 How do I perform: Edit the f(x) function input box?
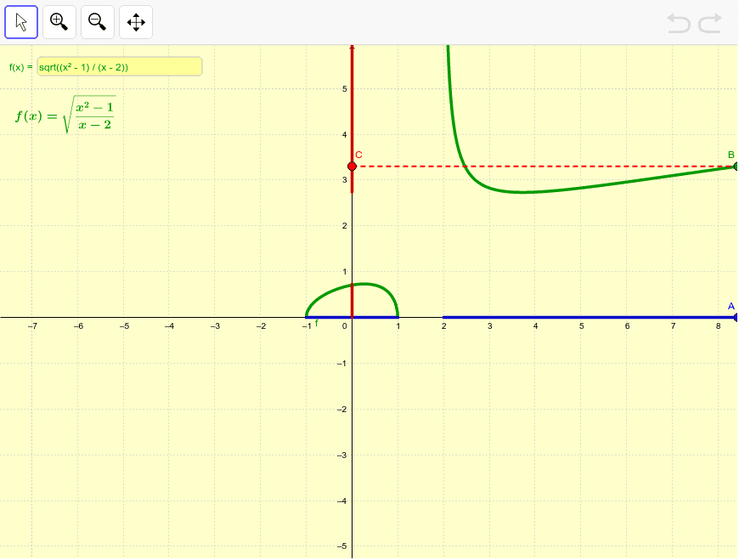120,66
